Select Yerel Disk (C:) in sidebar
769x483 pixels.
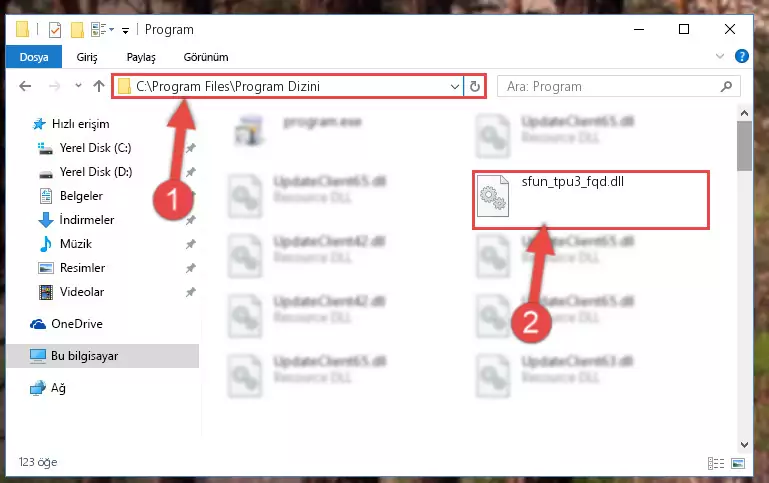95,148
